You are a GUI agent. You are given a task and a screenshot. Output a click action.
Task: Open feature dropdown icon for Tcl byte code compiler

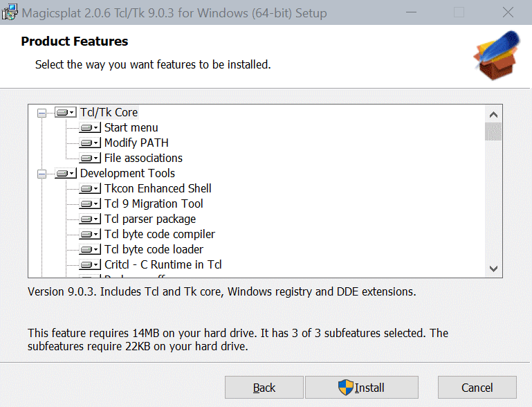pyautogui.click(x=90, y=234)
